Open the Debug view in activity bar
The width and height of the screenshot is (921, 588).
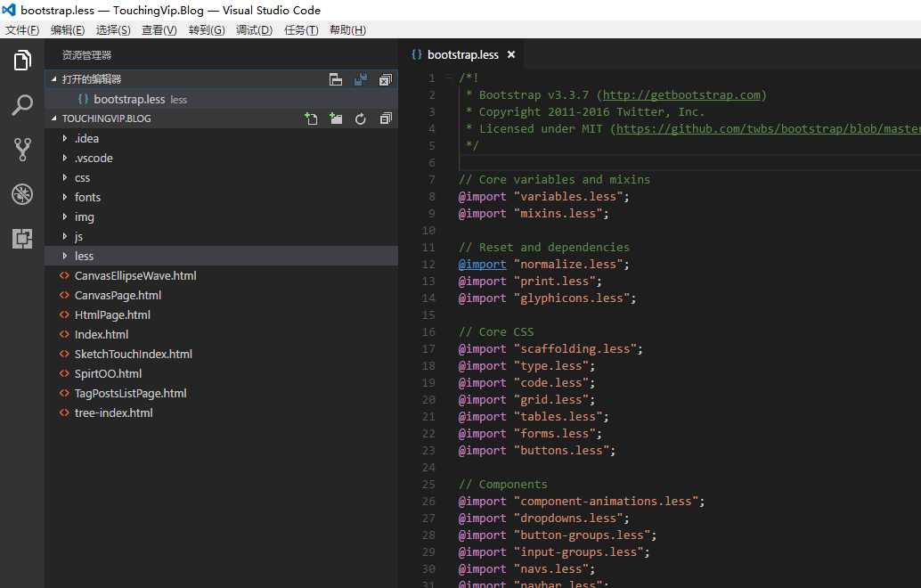click(22, 194)
